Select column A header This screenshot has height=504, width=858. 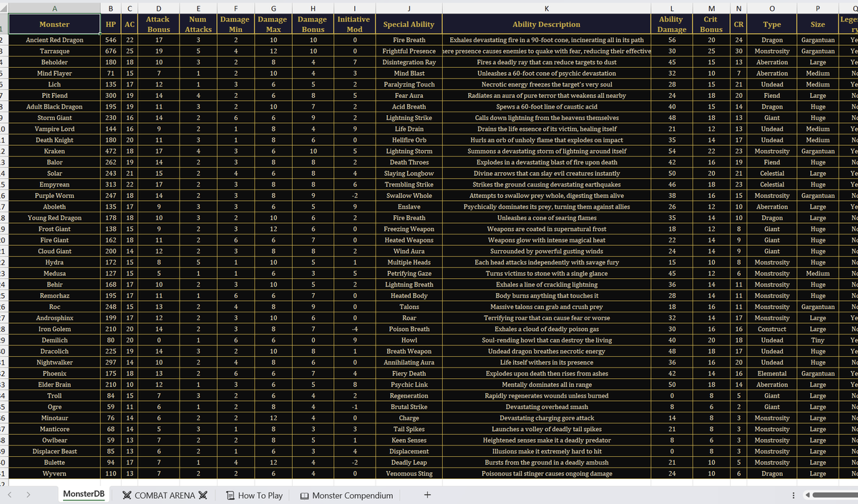(54, 8)
